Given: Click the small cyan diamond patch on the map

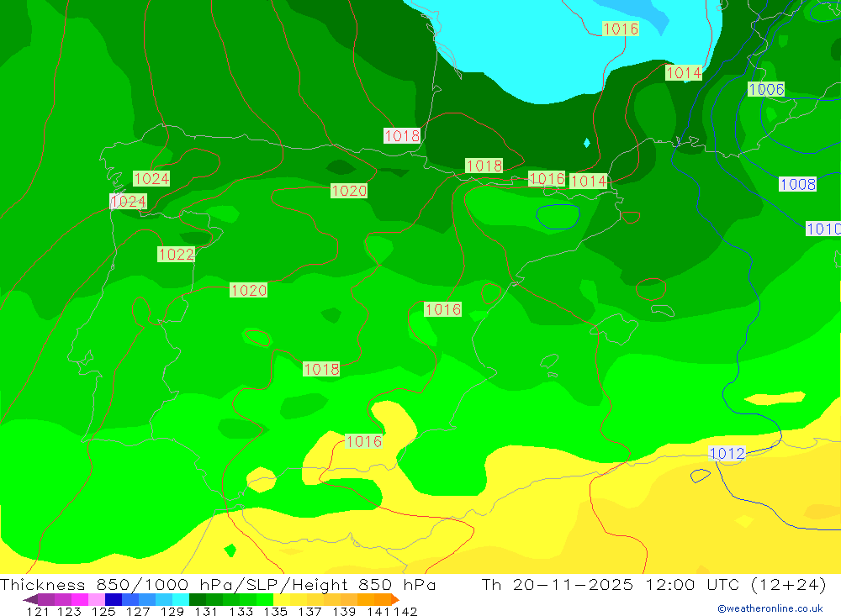Looking at the screenshot, I should coord(586,143).
